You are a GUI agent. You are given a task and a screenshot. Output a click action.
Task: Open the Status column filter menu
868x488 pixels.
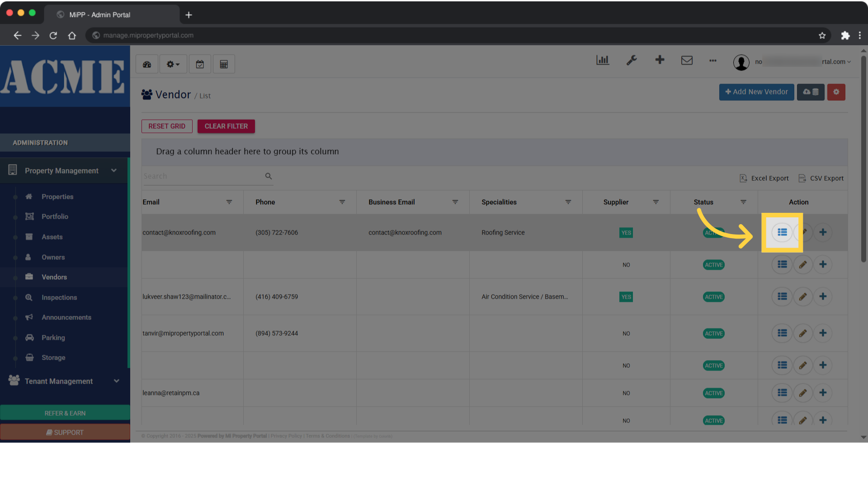743,202
